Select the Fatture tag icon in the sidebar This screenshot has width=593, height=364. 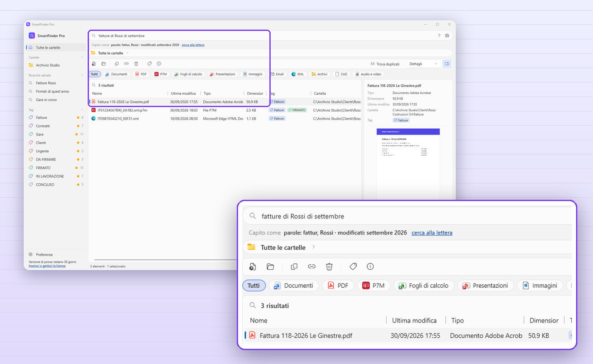[31, 117]
